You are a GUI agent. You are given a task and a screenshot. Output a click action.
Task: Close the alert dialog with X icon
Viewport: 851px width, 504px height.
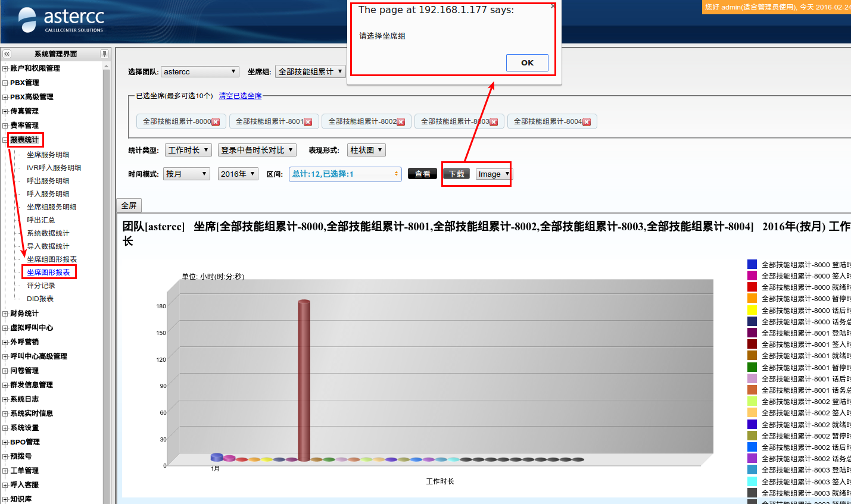(552, 7)
